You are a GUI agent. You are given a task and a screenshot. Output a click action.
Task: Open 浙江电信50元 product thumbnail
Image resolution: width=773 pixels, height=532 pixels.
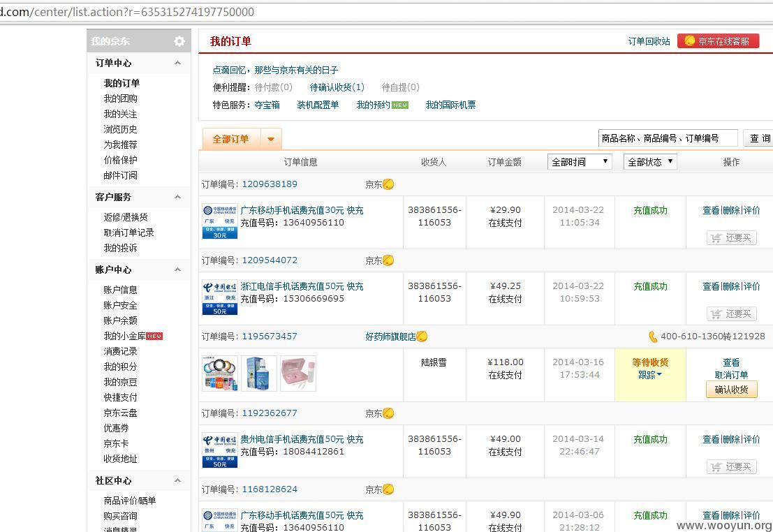click(220, 297)
